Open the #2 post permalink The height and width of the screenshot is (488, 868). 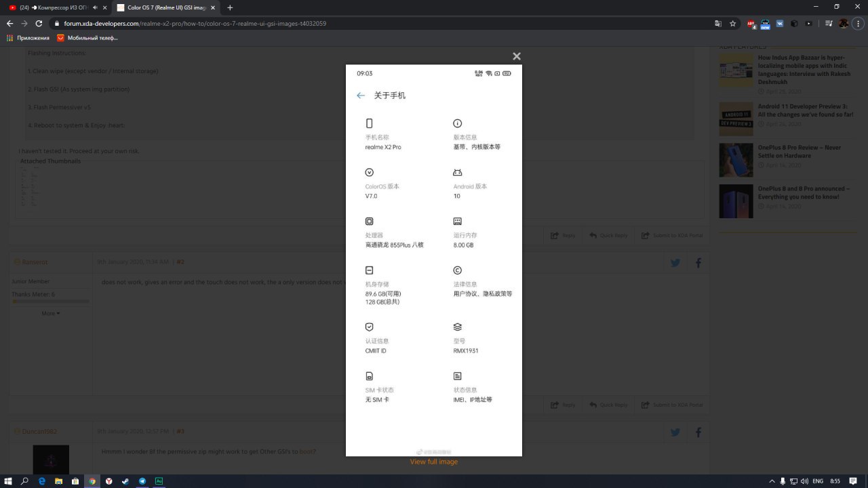click(180, 262)
